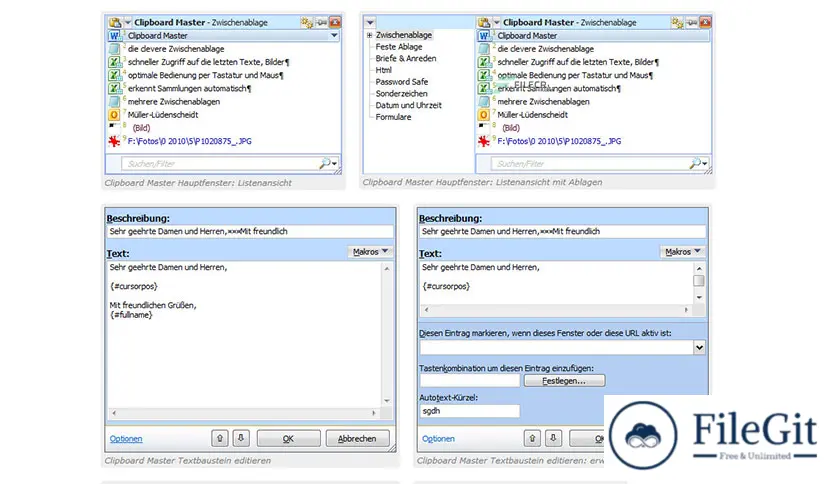This screenshot has height=484, width=836.
Task: Click Excel icon beside 'optimale Bedienung' in left list window
Action: tap(114, 75)
